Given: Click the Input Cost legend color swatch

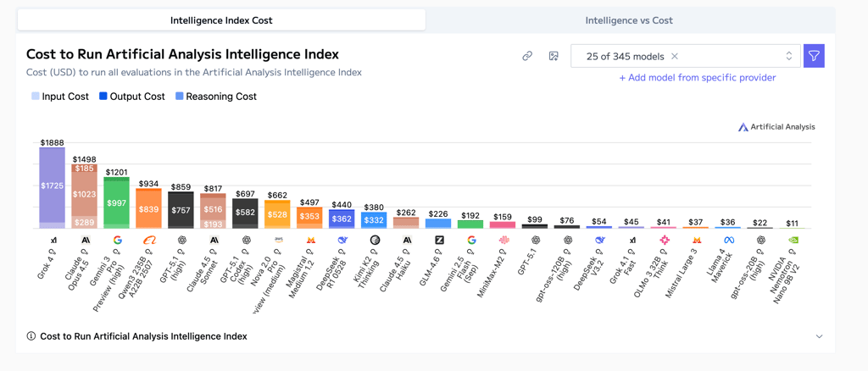Looking at the screenshot, I should pyautogui.click(x=36, y=97).
